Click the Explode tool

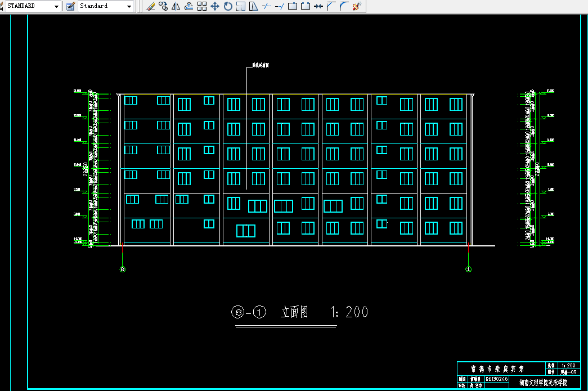(x=357, y=6)
